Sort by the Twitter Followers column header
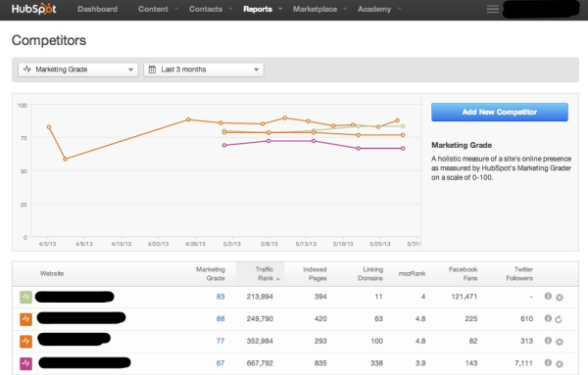Image resolution: width=588 pixels, height=375 pixels. pyautogui.click(x=519, y=274)
